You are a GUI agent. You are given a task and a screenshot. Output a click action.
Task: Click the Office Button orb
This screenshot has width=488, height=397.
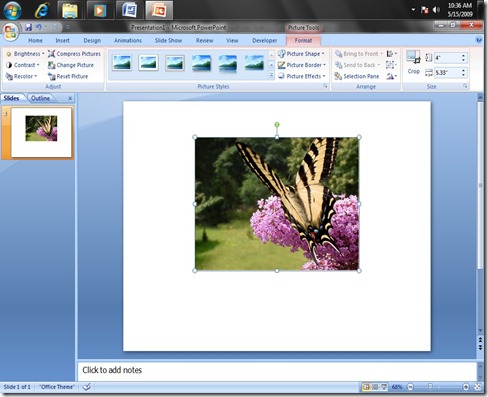11,32
